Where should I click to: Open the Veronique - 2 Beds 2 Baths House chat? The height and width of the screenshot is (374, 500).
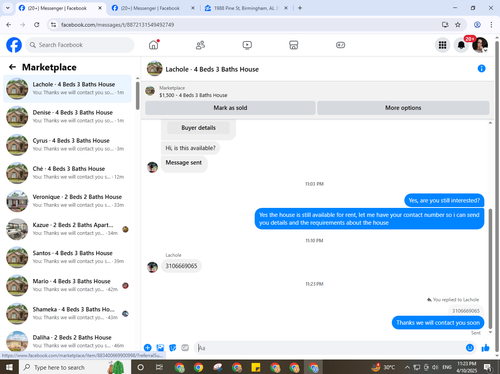point(67,201)
